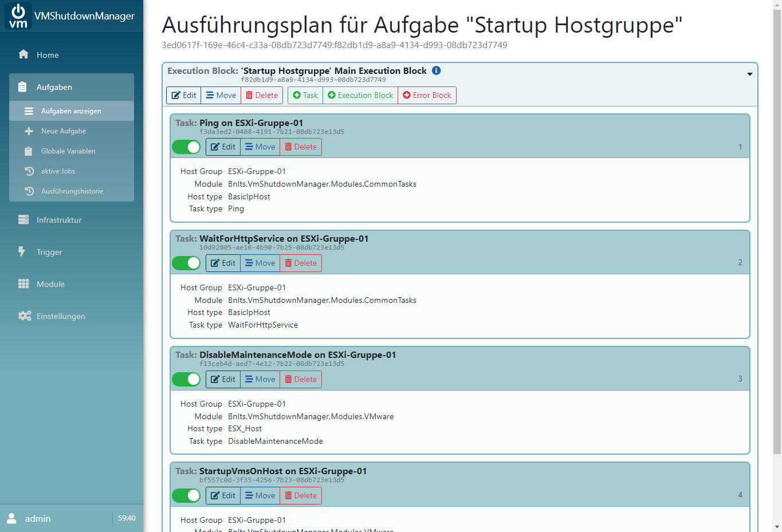Open aktive Jobs

click(x=72, y=171)
